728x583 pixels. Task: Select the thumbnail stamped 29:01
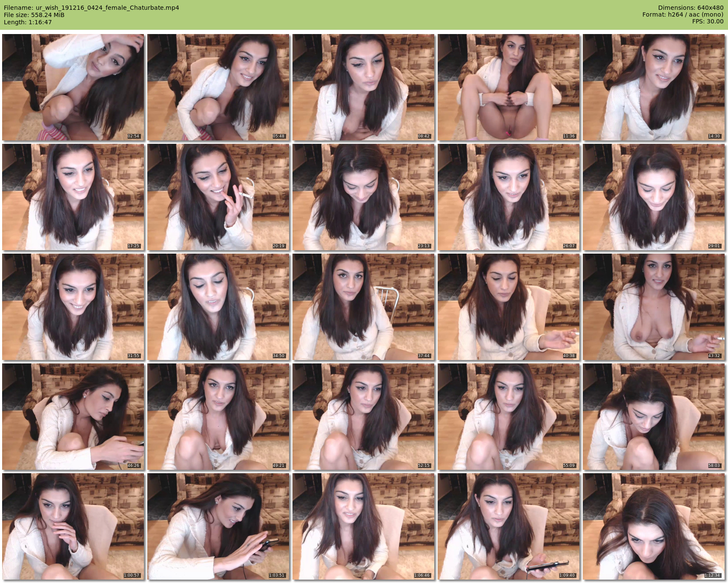click(x=654, y=197)
